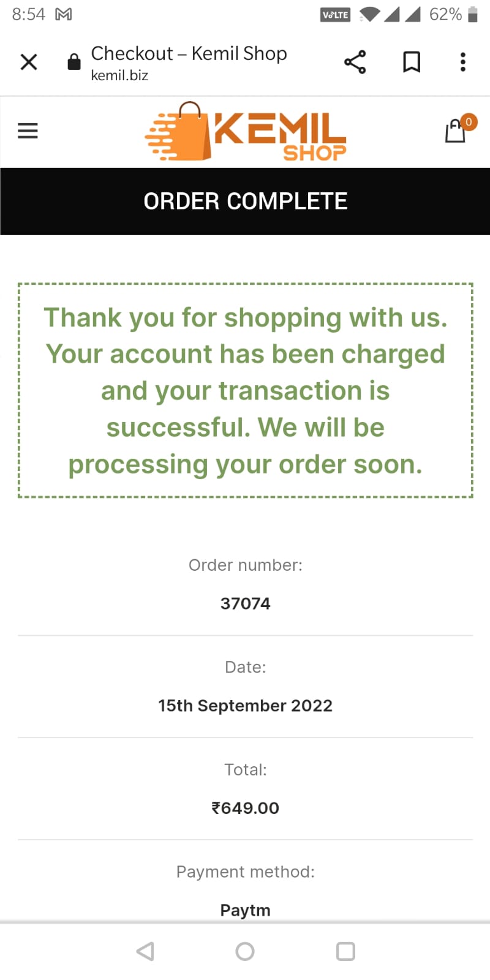Go back with Android back button
The width and height of the screenshot is (490, 980).
tap(145, 951)
